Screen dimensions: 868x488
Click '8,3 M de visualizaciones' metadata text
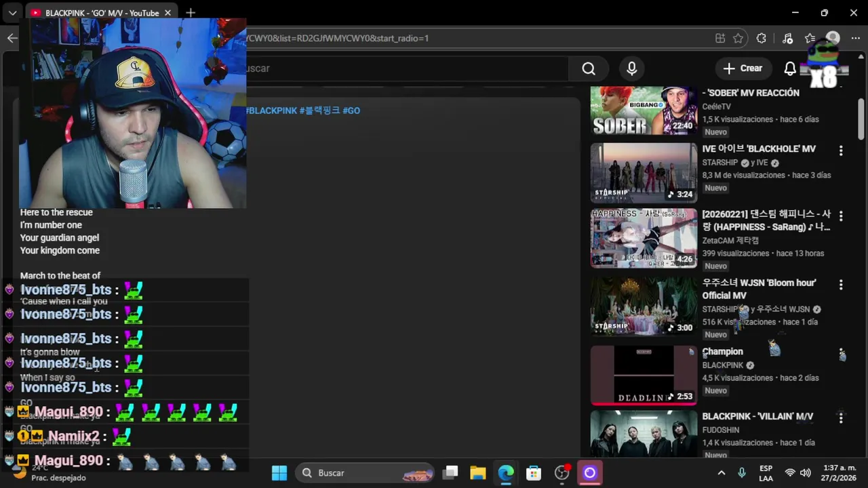743,176
